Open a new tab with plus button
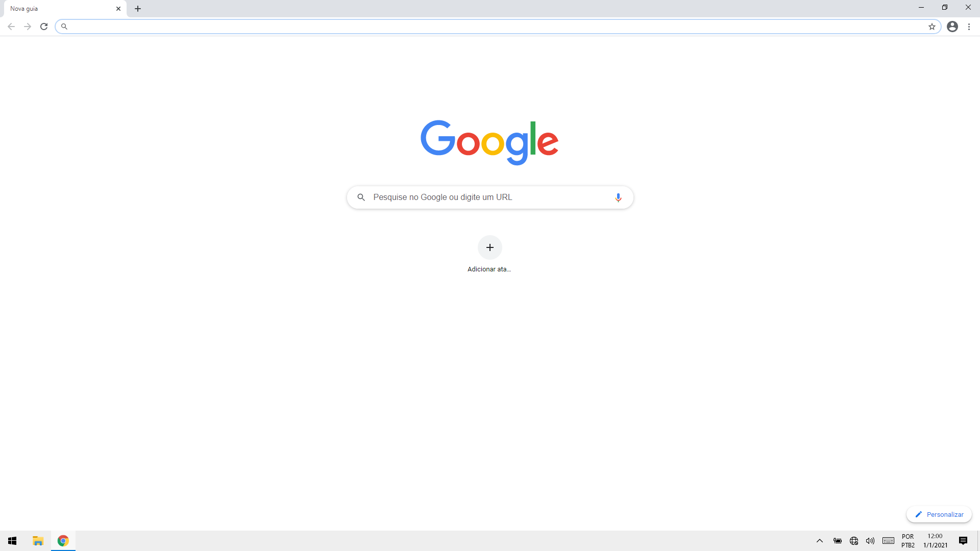 138,9
